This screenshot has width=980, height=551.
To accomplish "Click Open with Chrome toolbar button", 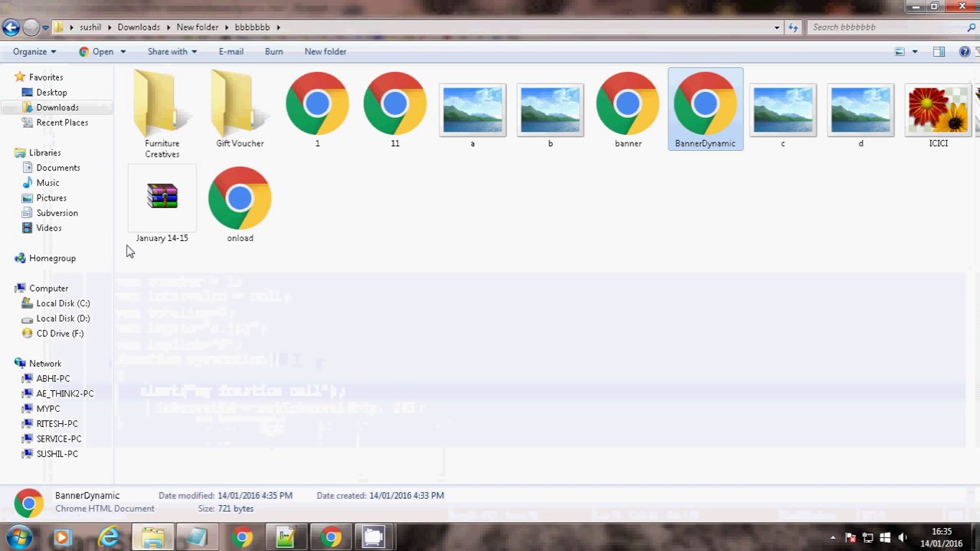I will pyautogui.click(x=96, y=51).
